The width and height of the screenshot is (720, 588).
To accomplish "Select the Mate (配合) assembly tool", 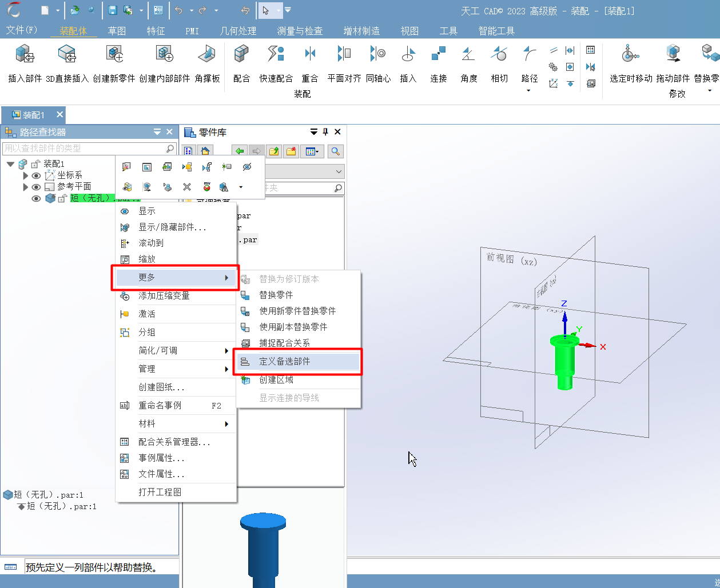I will pos(241,55).
